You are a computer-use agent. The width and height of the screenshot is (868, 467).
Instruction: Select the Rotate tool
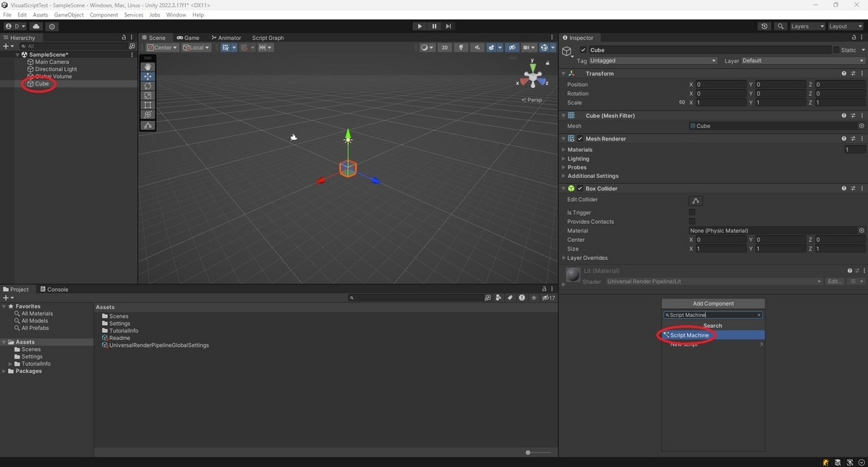coord(148,86)
